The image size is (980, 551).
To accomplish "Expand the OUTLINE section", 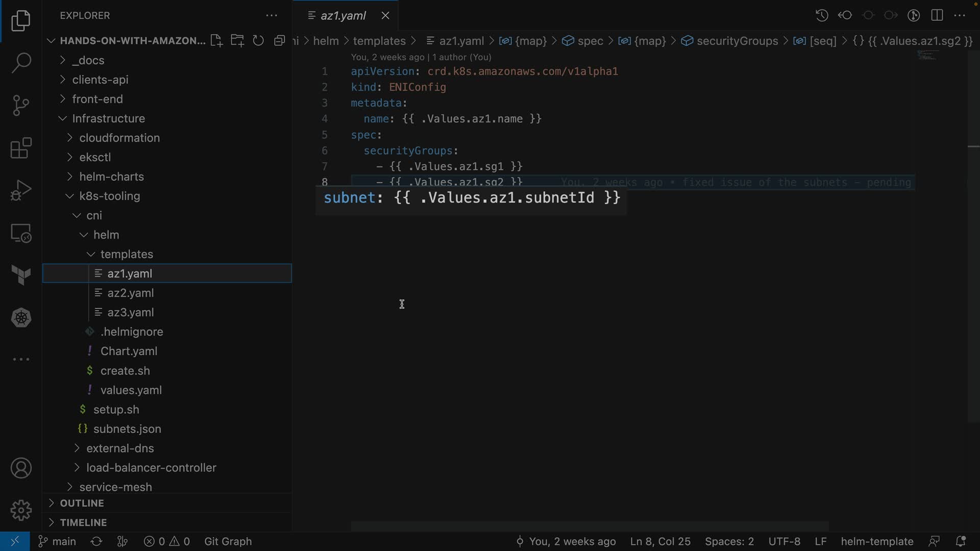I will pos(82,503).
